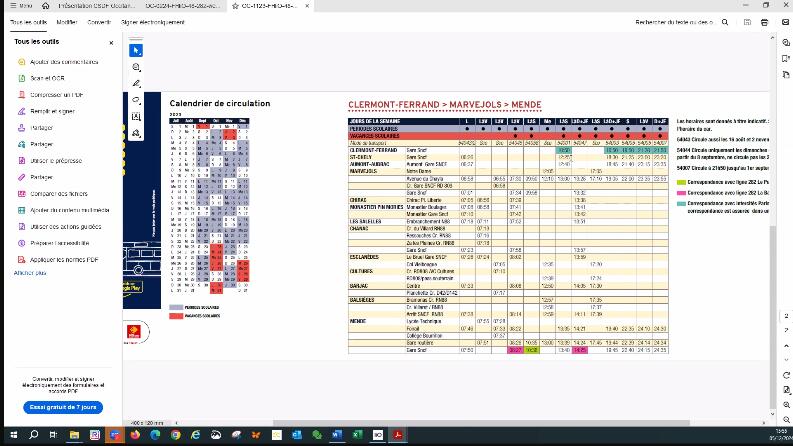
Task: Rotate the page clockwise icon
Action: (x=786, y=375)
